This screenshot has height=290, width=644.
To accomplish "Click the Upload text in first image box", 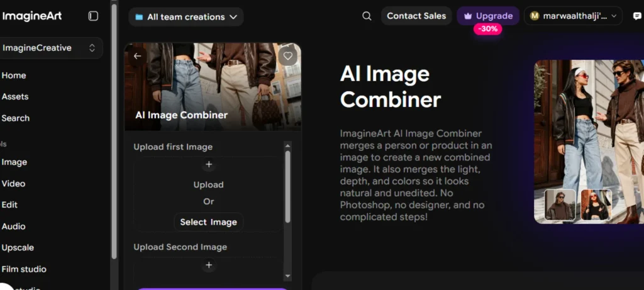I will (209, 185).
